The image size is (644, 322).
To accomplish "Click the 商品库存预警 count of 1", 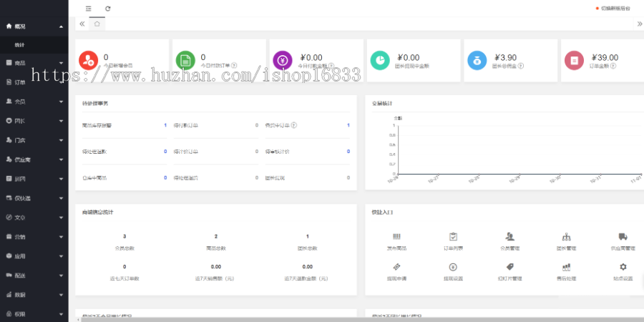I will [165, 125].
